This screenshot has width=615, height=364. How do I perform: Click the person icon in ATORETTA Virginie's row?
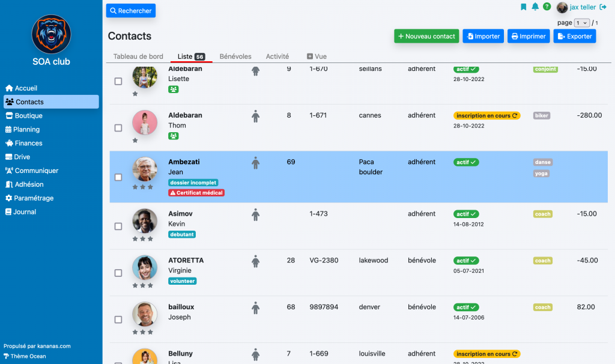(x=256, y=261)
